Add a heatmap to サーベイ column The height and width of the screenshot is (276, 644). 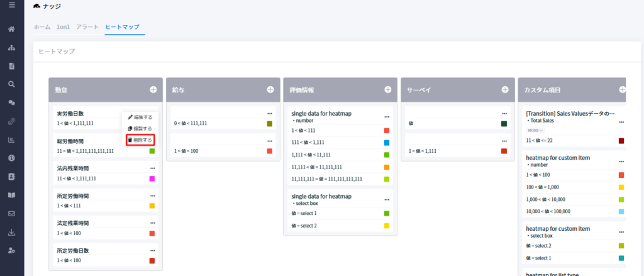click(x=505, y=89)
